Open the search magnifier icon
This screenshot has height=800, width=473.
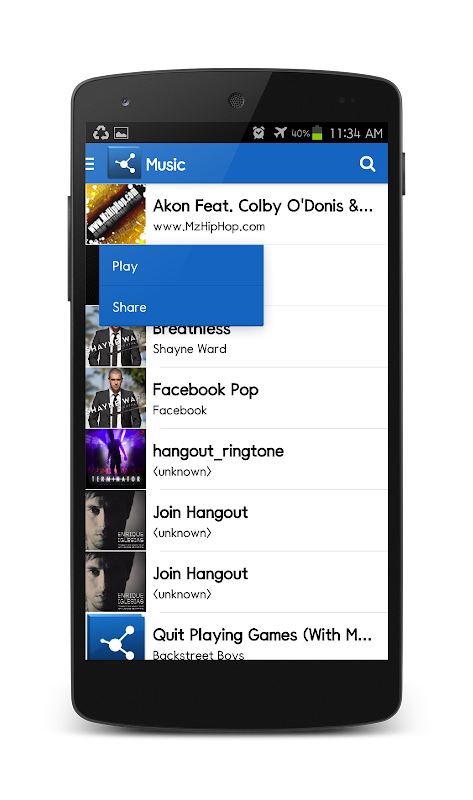point(367,164)
